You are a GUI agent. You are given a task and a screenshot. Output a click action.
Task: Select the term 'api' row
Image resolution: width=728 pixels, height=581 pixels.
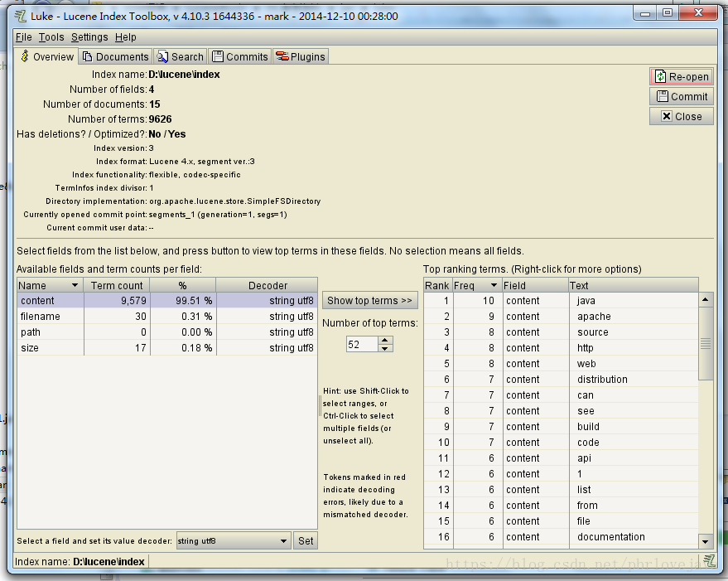coord(561,458)
